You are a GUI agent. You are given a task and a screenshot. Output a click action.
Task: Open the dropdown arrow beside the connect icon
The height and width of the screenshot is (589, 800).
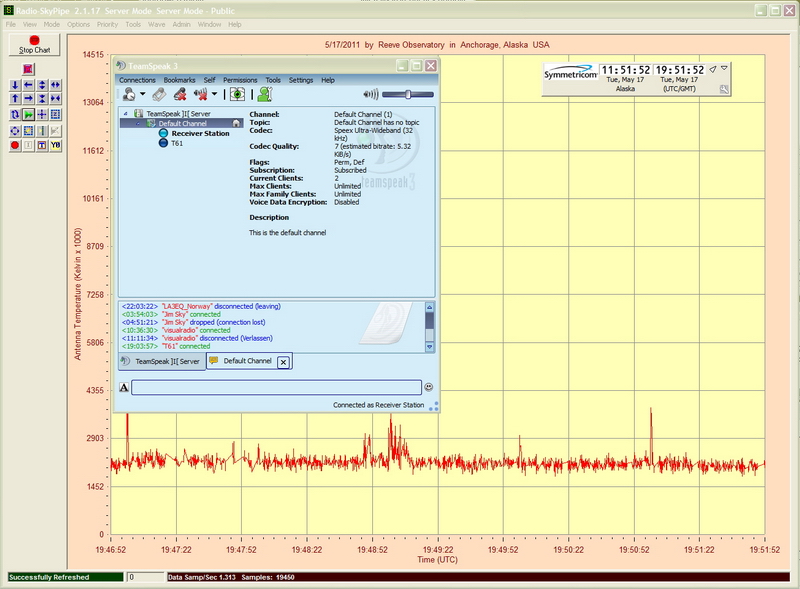143,94
